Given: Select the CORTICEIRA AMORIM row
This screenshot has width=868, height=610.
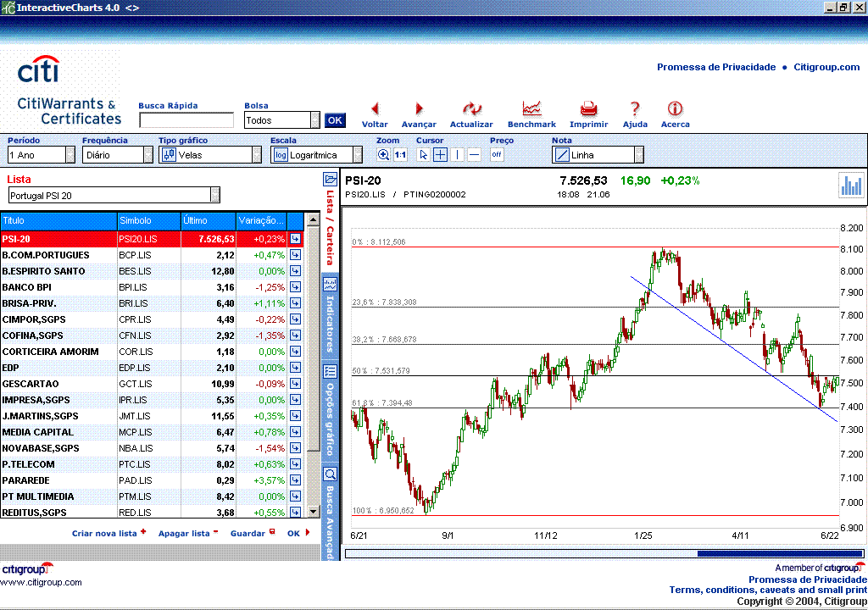Looking at the screenshot, I should pyautogui.click(x=153, y=352).
